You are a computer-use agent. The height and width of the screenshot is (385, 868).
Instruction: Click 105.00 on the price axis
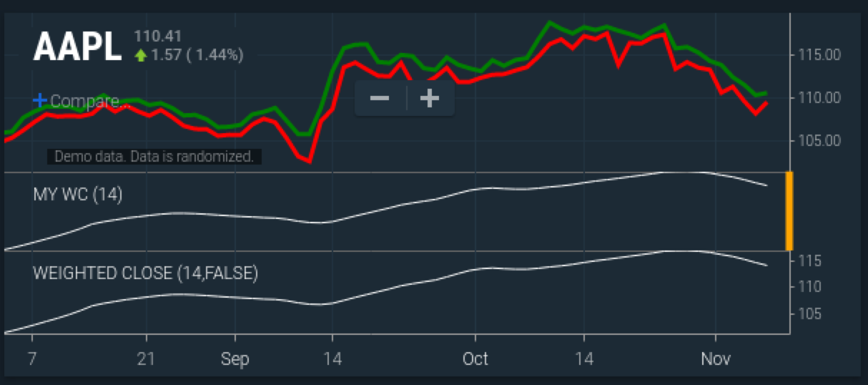821,140
